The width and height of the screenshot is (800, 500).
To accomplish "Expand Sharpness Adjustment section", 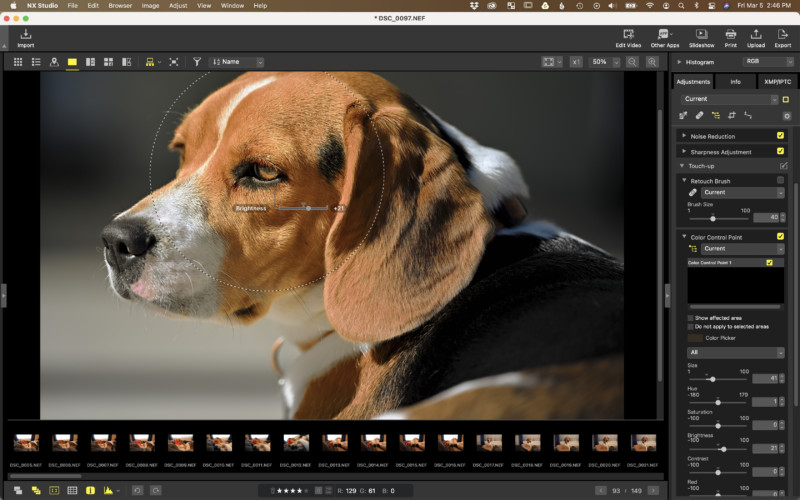I will (684, 152).
